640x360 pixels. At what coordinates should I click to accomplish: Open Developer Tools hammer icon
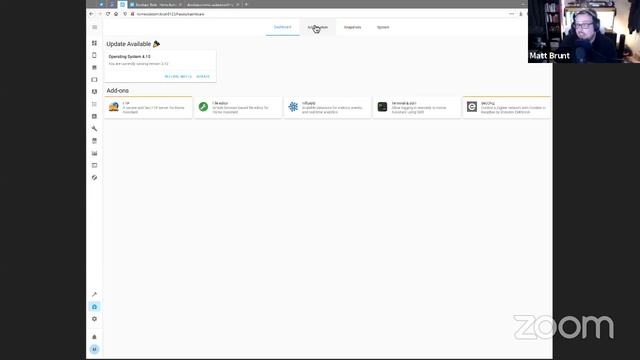tap(94, 294)
